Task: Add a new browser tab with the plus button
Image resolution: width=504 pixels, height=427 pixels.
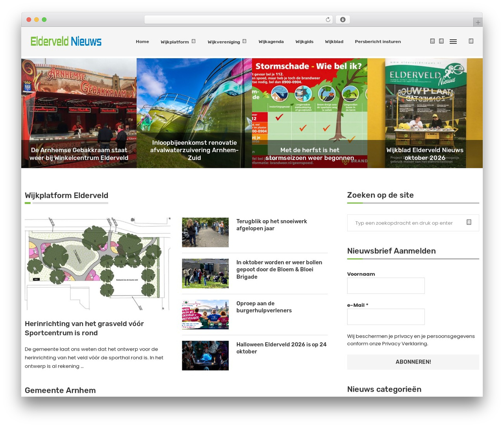Action: click(x=478, y=22)
